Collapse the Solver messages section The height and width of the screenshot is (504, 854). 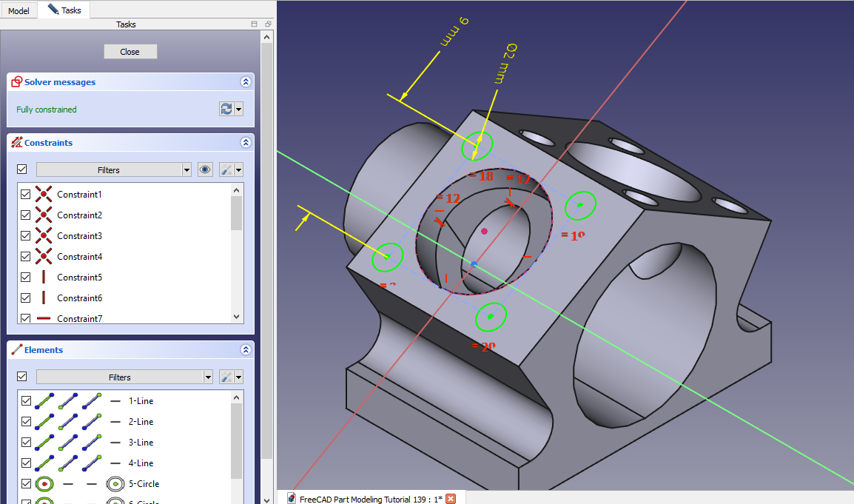(x=245, y=82)
